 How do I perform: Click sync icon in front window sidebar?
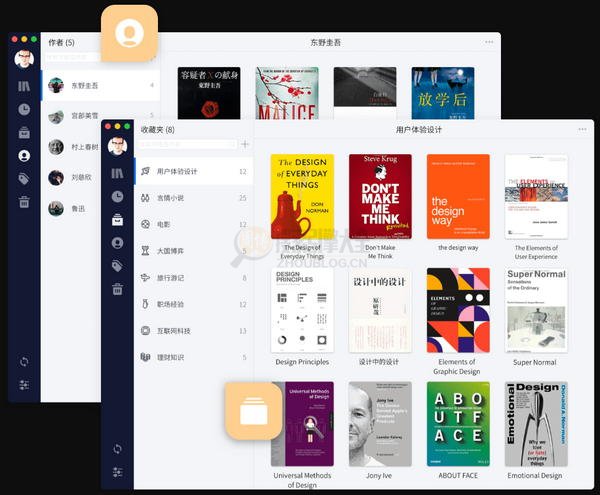pos(117,449)
